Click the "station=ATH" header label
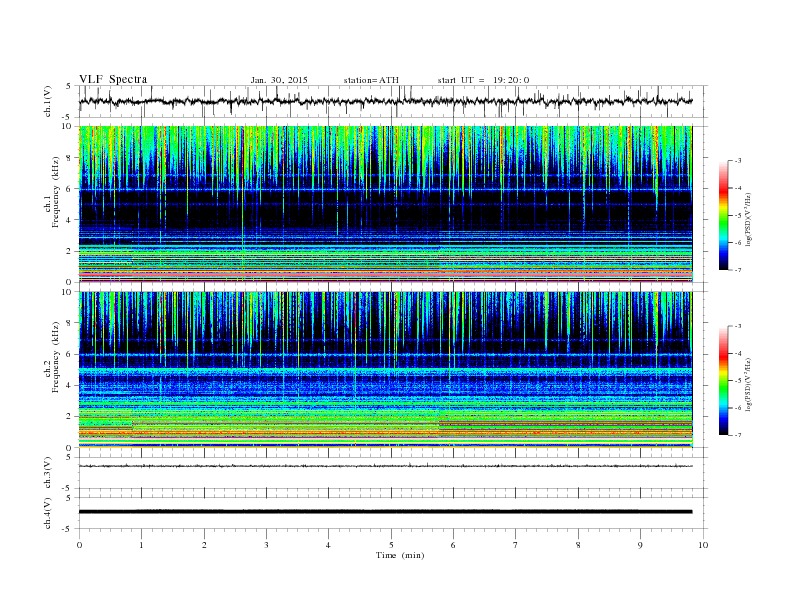The width and height of the screenshot is (792, 612). click(x=371, y=80)
